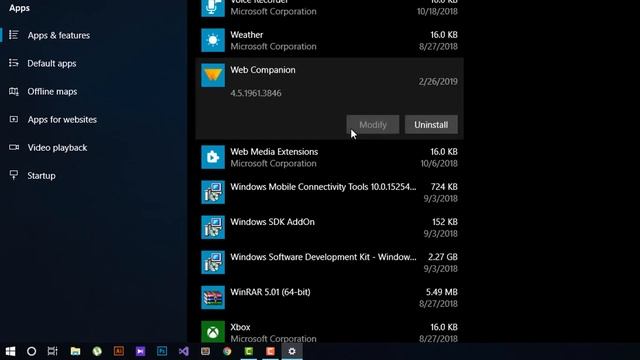Uninstall the Web Companion app

(x=431, y=124)
